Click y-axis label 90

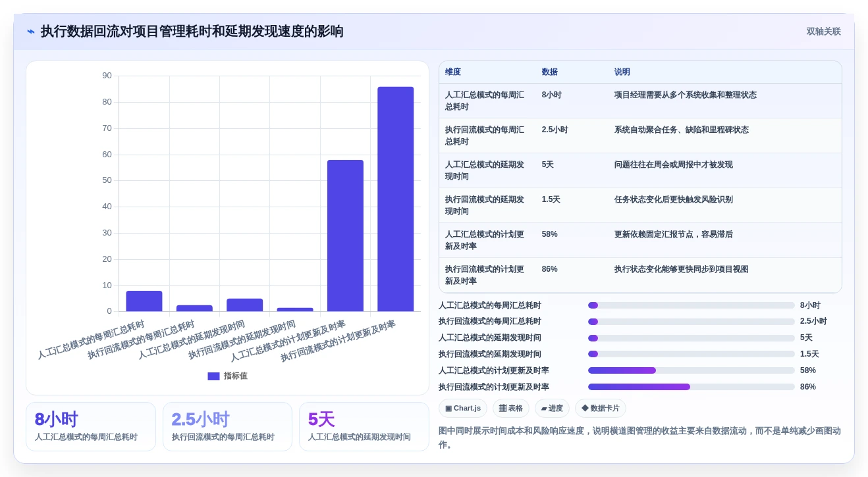coord(107,76)
